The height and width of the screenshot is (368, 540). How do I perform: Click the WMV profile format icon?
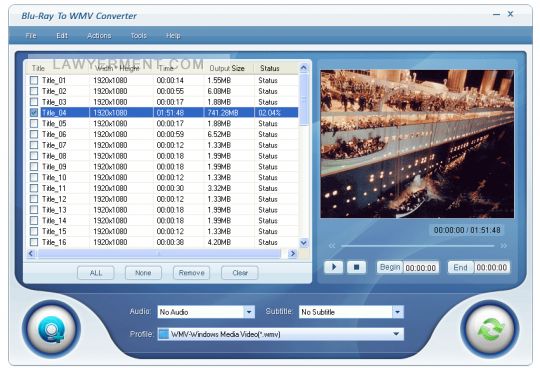click(164, 334)
